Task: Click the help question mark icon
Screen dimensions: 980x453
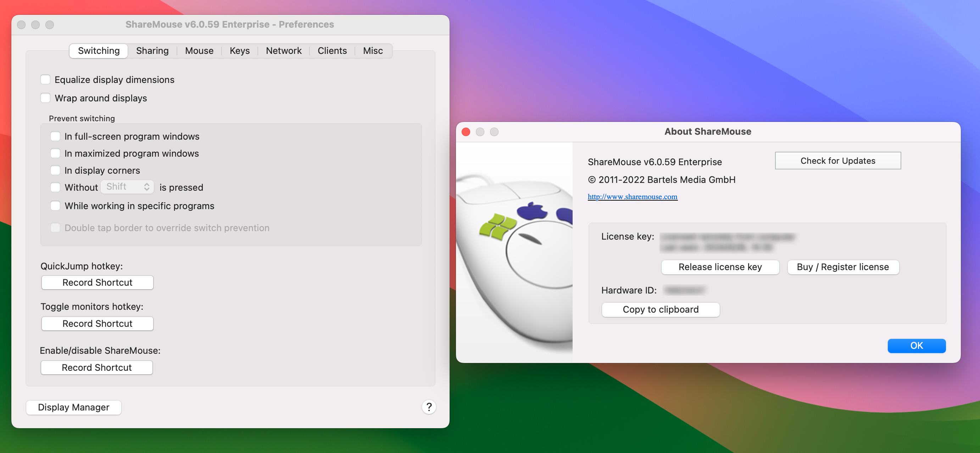Action: coord(429,407)
